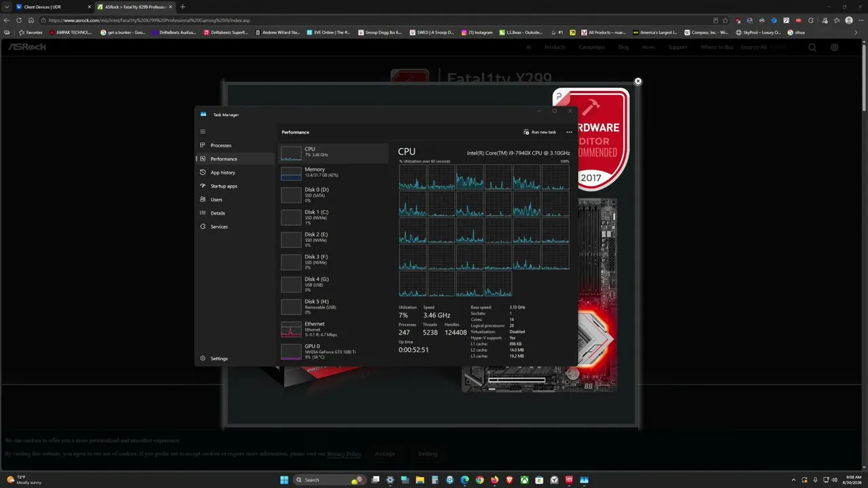Open the ASRock Where to Buy menu

[717, 47]
